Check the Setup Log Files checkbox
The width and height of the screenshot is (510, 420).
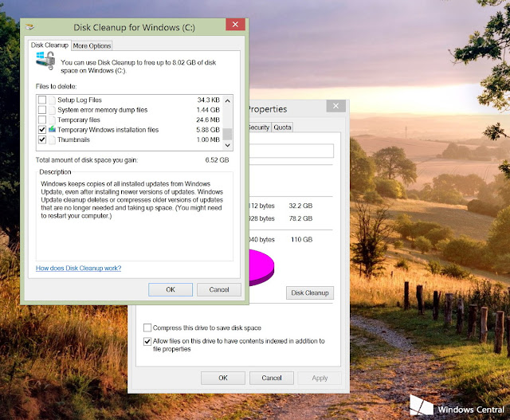click(42, 100)
